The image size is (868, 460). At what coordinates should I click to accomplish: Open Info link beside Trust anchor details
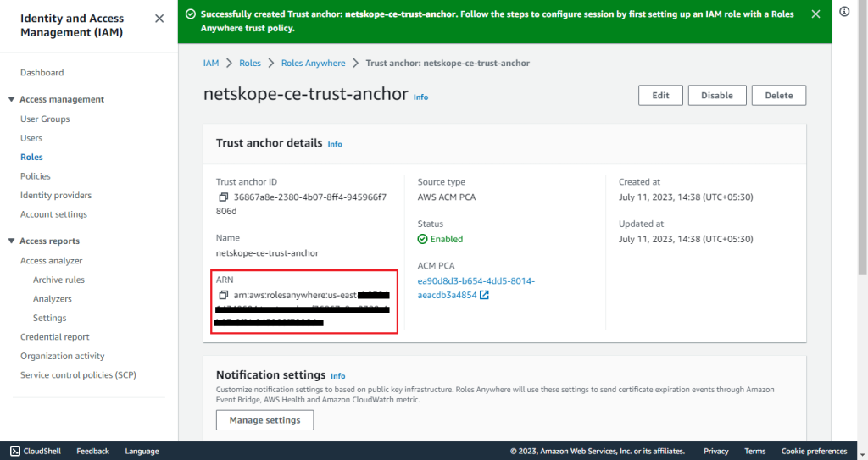tap(335, 144)
